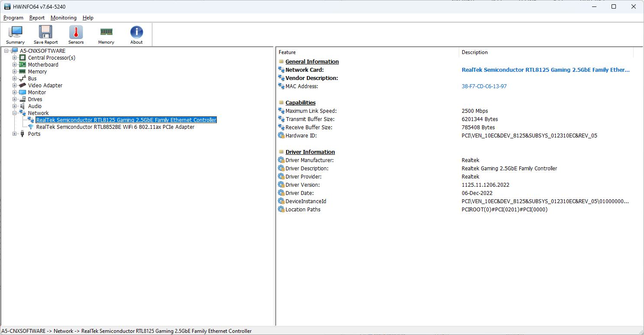Viewport: 644px width, 335px height.
Task: Select RTL8852BE WiFi 6 PCIe Adapter
Action: 115,127
